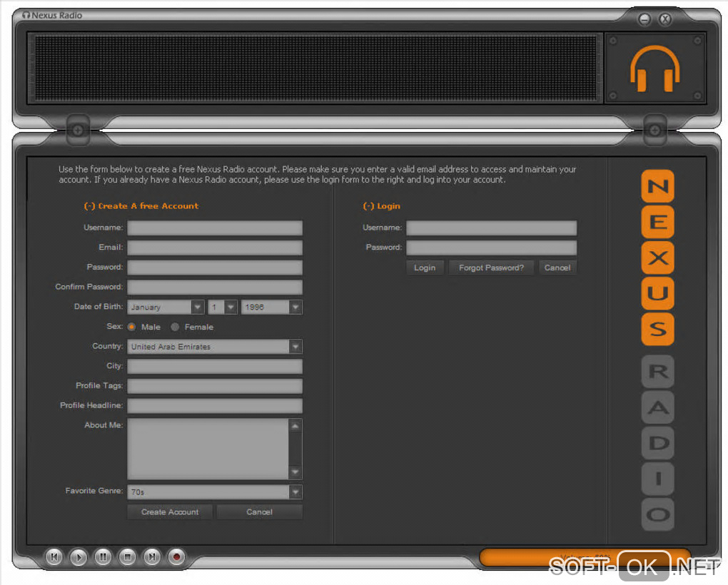Select the Male radio button
The width and height of the screenshot is (728, 585).
[132, 327]
